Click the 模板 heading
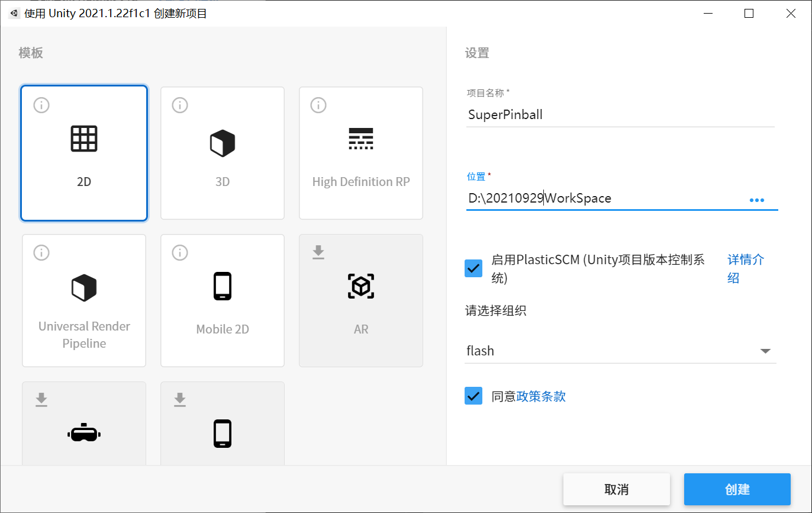Screen dimensions: 812x513 pyautogui.click(x=31, y=53)
